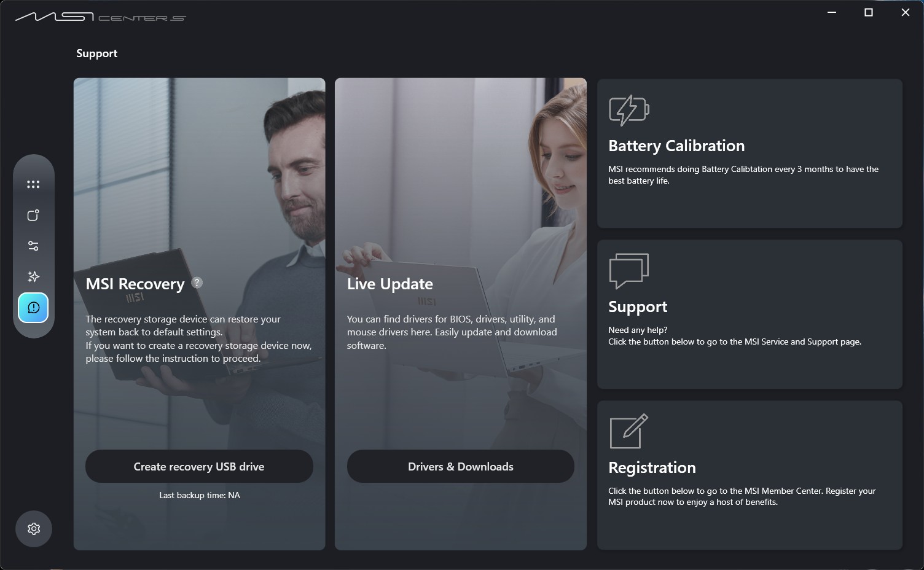
Task: Open the Support service card
Action: pyautogui.click(x=750, y=314)
